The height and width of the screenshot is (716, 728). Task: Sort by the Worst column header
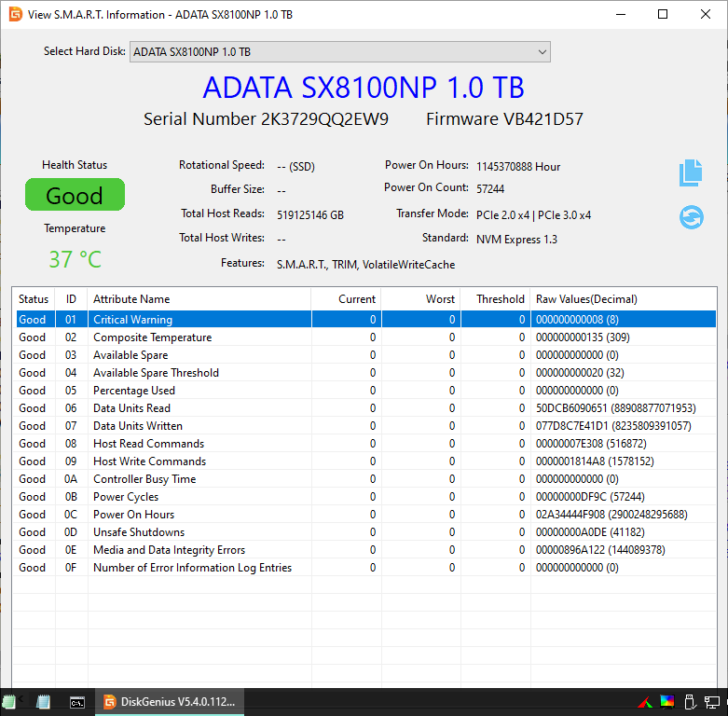click(x=420, y=299)
